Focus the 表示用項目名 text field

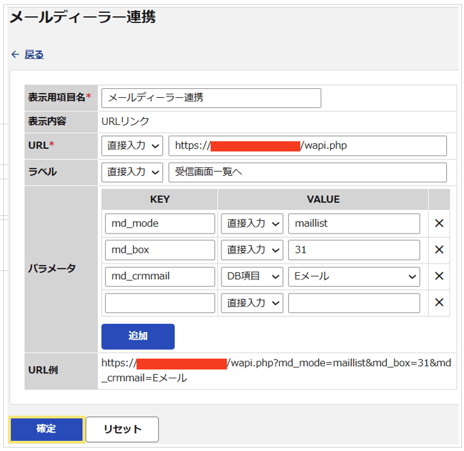[211, 98]
